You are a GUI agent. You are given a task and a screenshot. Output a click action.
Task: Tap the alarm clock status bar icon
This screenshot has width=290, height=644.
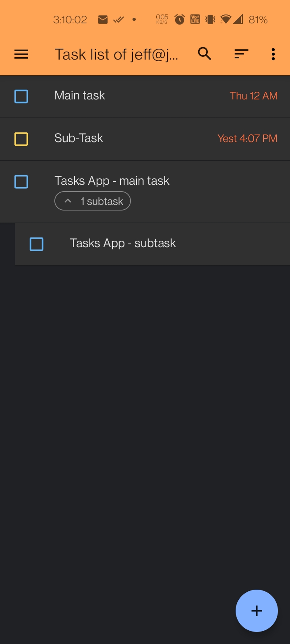pos(179,19)
